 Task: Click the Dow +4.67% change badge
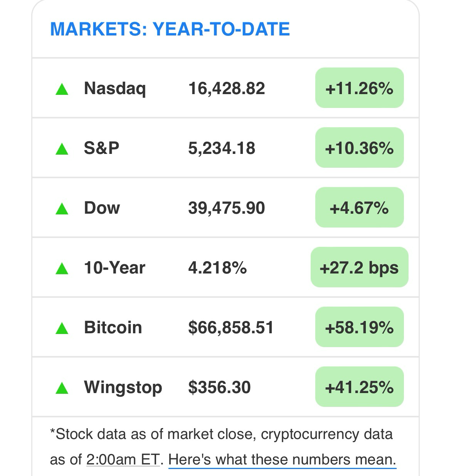pos(359,208)
